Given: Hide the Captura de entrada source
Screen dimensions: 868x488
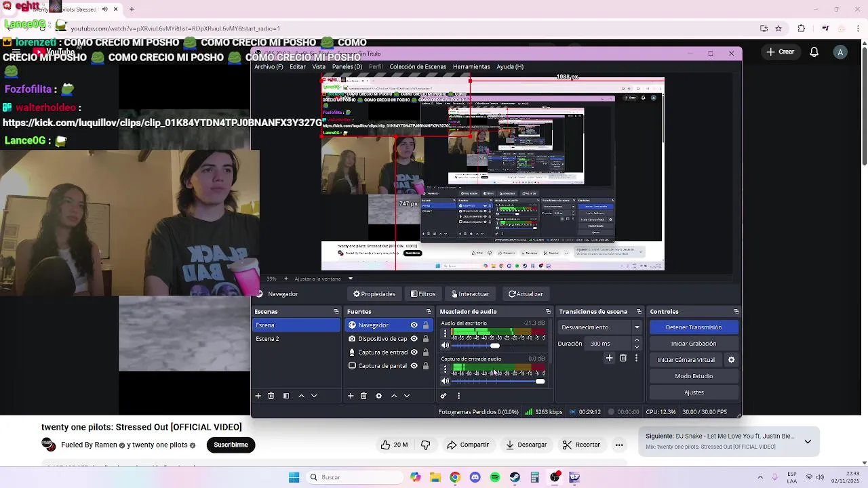Looking at the screenshot, I should (414, 352).
